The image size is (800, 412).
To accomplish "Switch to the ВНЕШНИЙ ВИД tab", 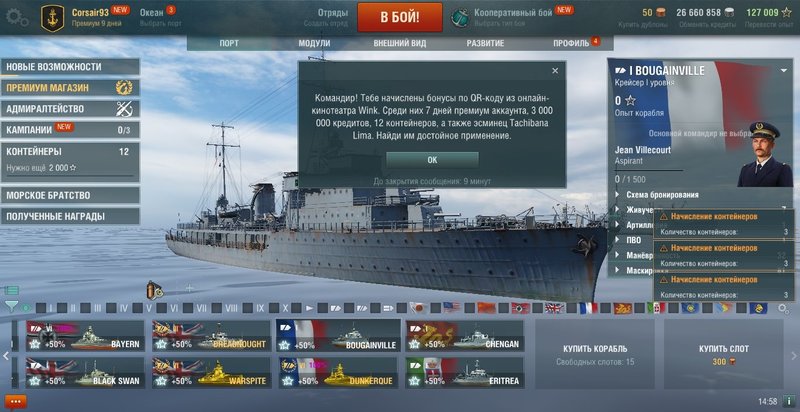I will pos(399,43).
